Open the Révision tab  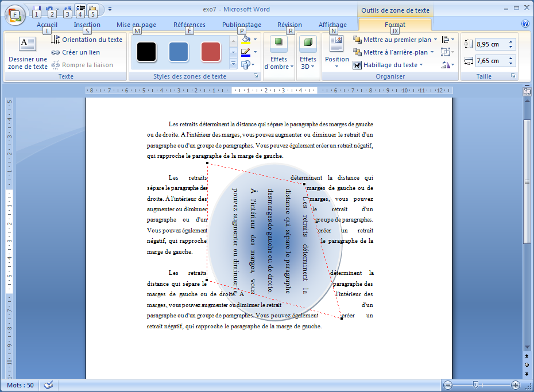289,25
